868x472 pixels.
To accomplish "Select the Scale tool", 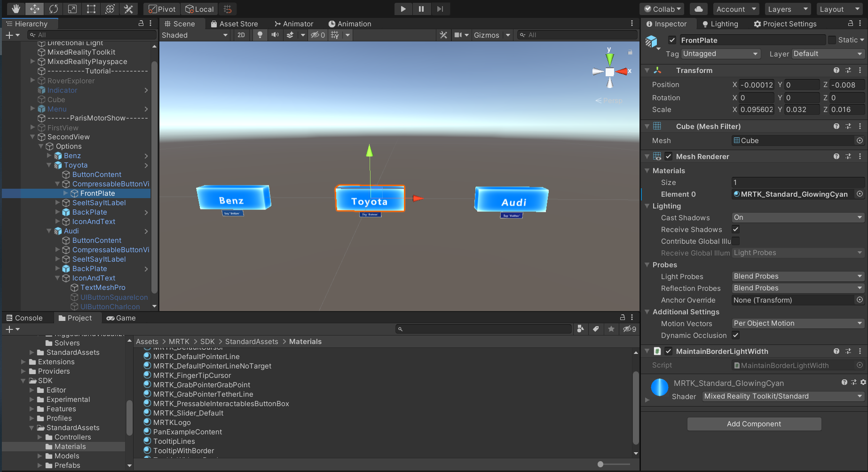I will (x=72, y=9).
